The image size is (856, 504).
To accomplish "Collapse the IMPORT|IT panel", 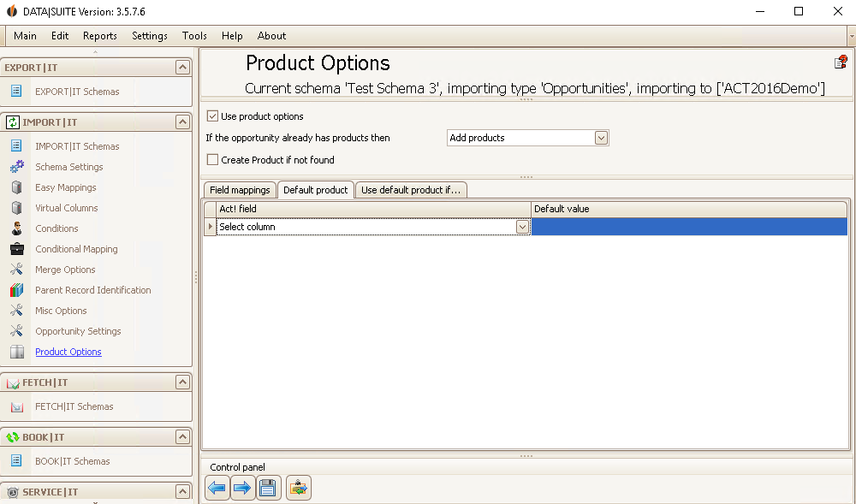I will pyautogui.click(x=182, y=122).
